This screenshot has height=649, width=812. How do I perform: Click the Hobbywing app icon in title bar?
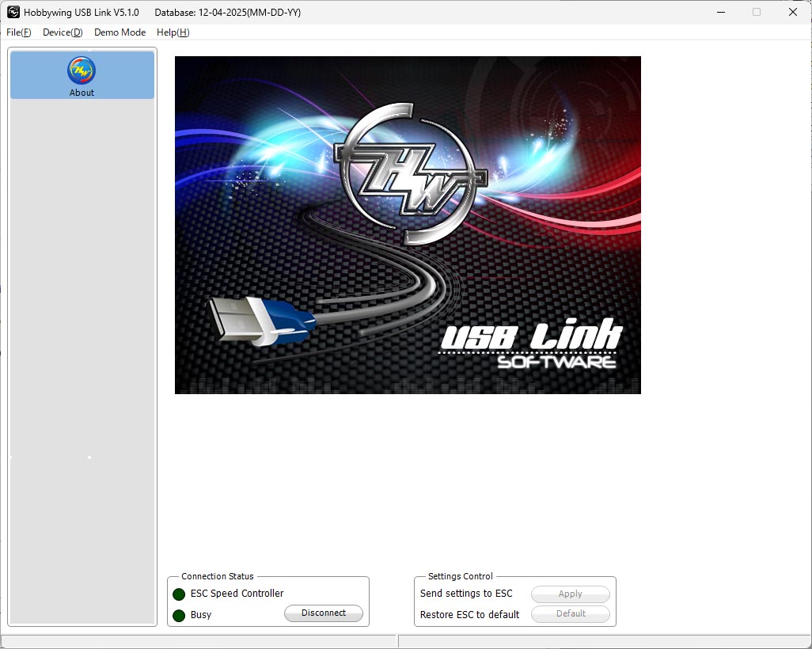click(x=13, y=12)
